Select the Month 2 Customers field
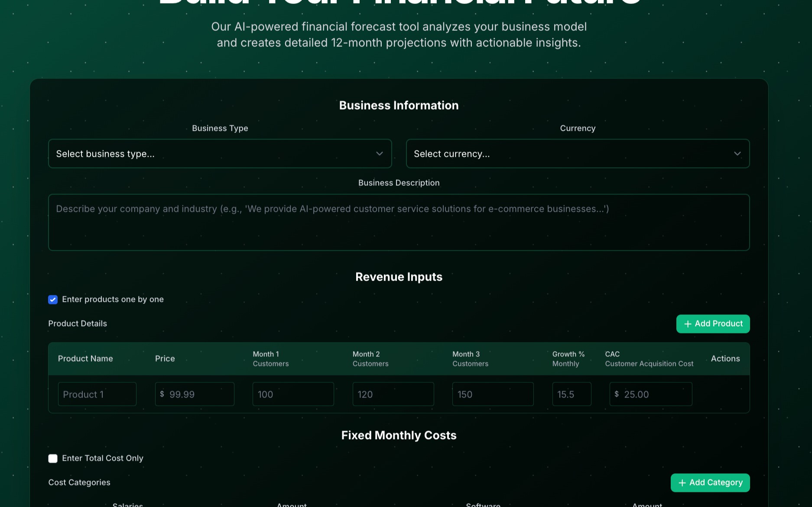Screen dimensions: 812x507 click(393, 394)
